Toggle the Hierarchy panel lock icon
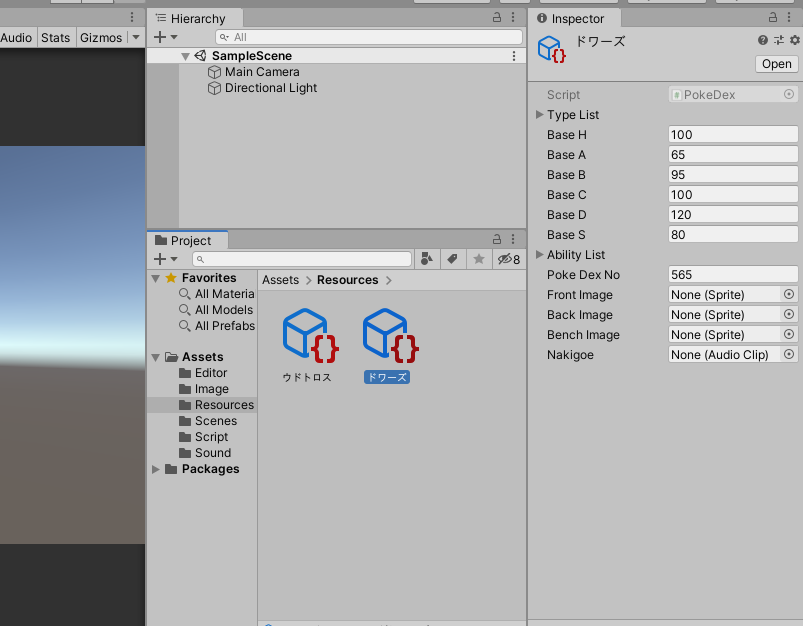 (x=497, y=17)
